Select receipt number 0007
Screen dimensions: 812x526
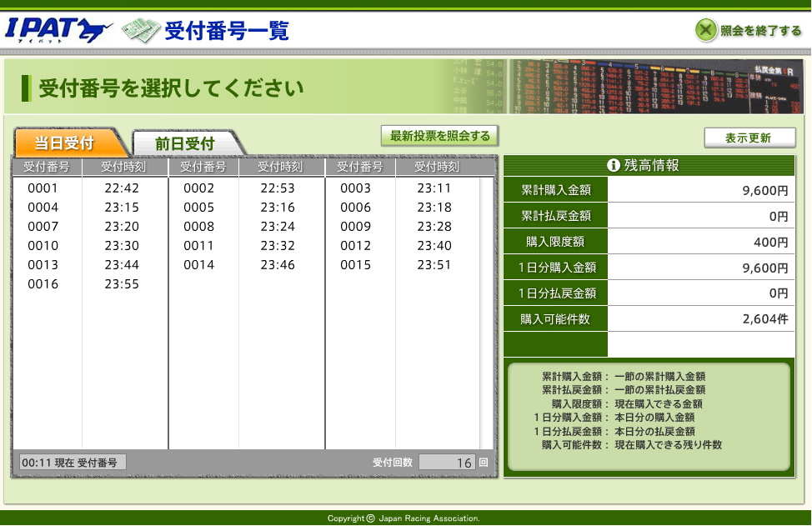(43, 227)
